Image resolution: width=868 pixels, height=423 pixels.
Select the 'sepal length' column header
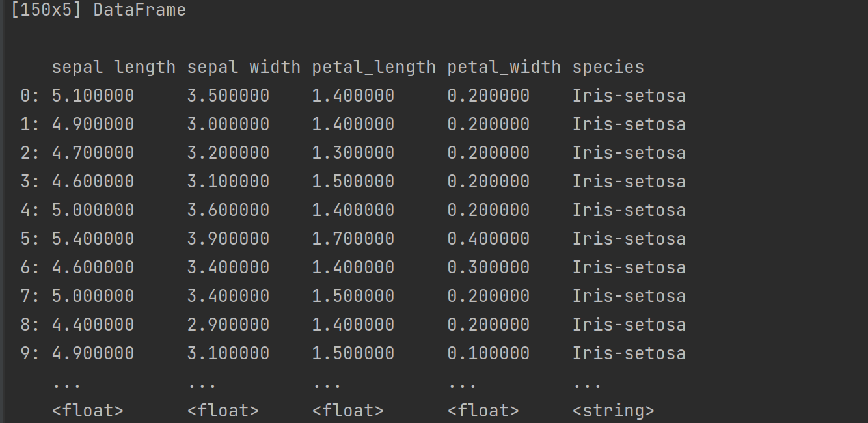(x=114, y=67)
